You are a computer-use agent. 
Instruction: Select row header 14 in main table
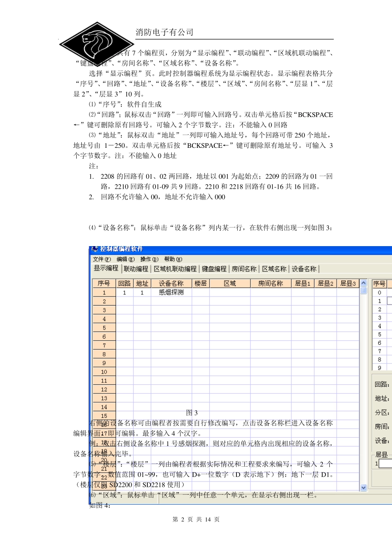(104, 407)
